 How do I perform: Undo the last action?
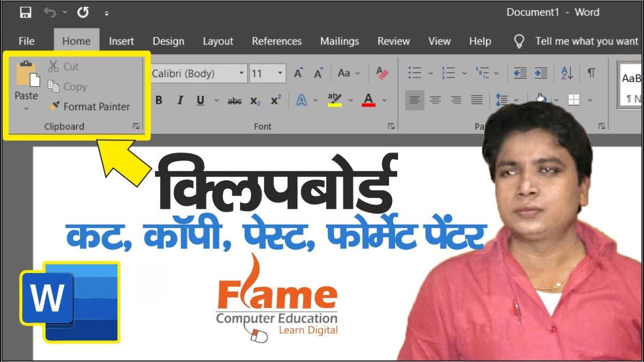50,13
